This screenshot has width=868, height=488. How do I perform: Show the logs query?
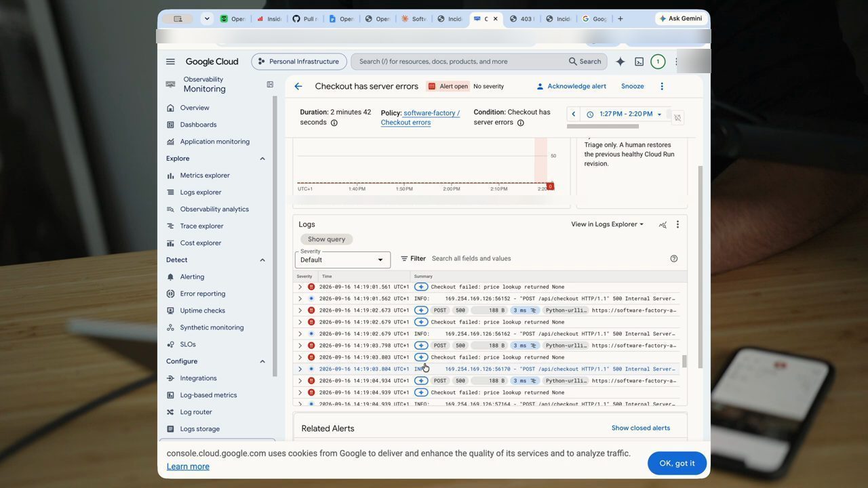point(327,239)
